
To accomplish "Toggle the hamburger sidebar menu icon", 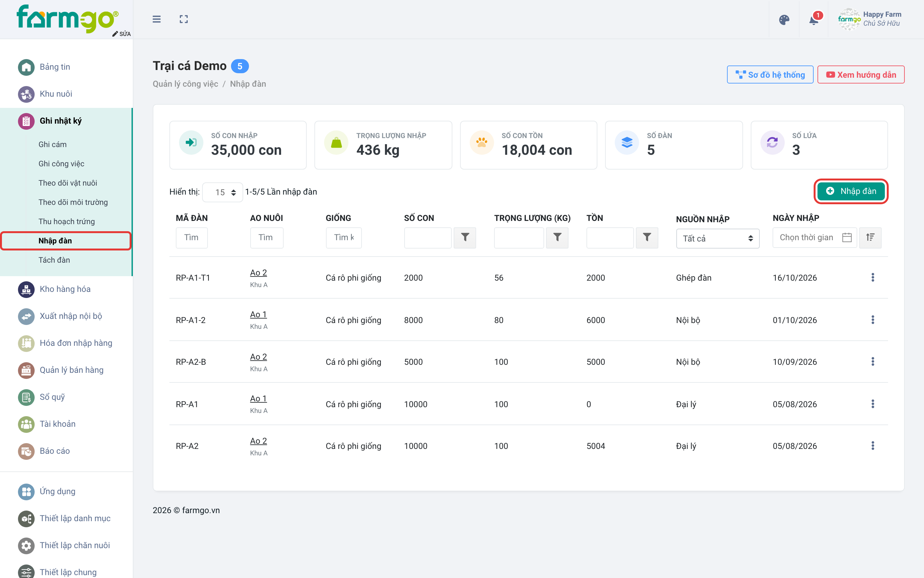I will (x=157, y=19).
